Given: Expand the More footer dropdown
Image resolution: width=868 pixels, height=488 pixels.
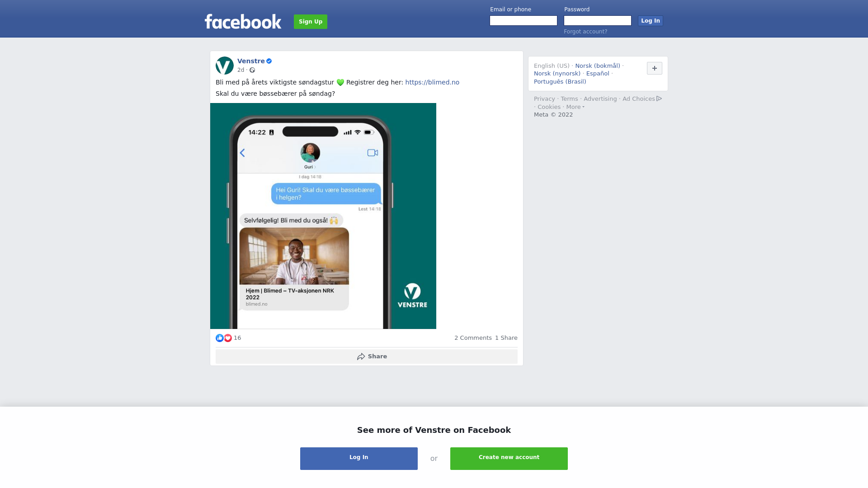Looking at the screenshot, I should (x=575, y=107).
